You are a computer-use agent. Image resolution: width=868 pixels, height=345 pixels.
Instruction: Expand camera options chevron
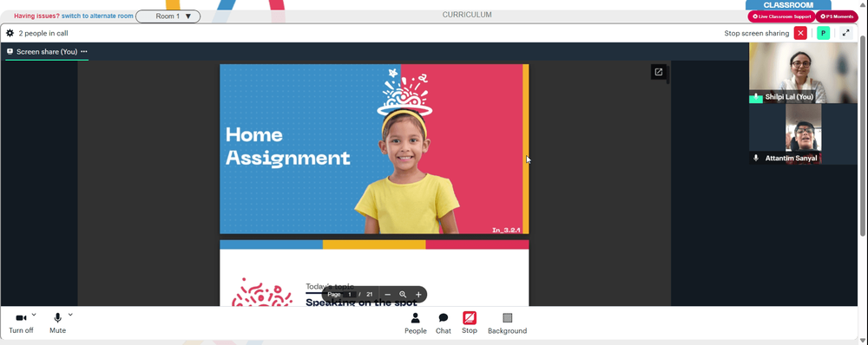click(34, 315)
